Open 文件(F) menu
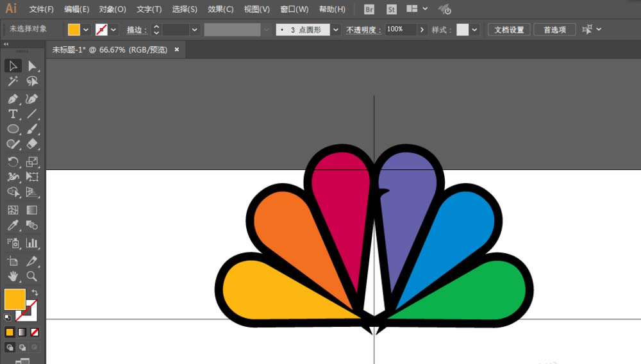 [41, 9]
